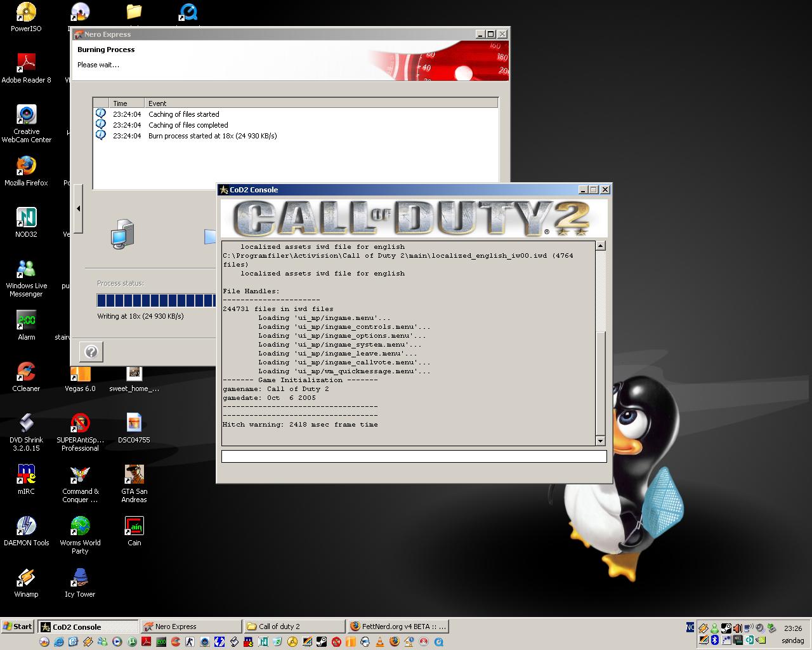
Task: Launch Windows Live Messenger shortcut
Action: [26, 269]
